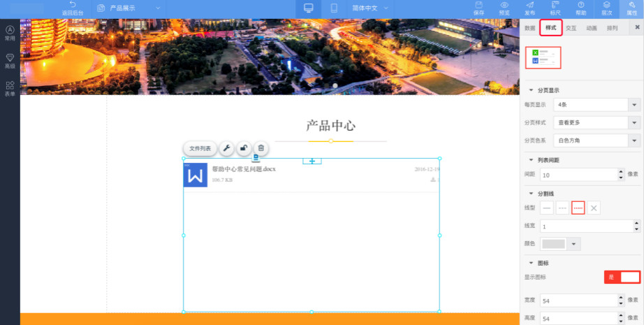Expand the 分页样式 pagination style dropdown
This screenshot has width=644, height=325.
(x=634, y=122)
